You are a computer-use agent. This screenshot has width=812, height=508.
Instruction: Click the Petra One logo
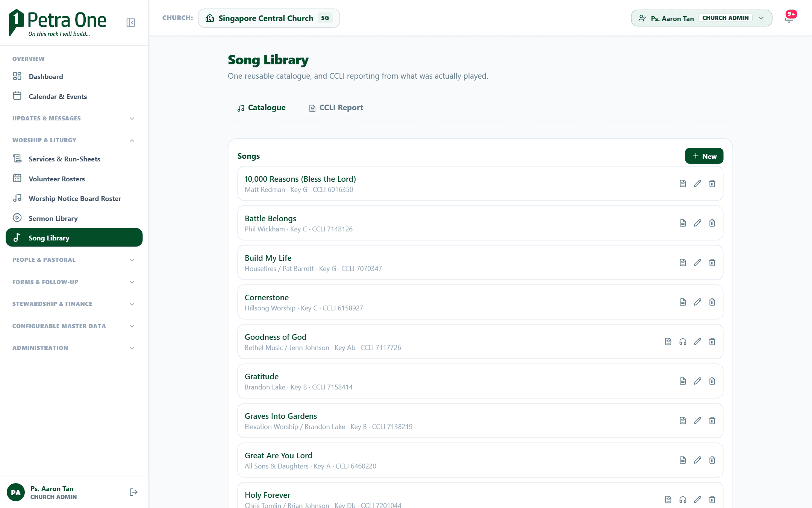58,23
